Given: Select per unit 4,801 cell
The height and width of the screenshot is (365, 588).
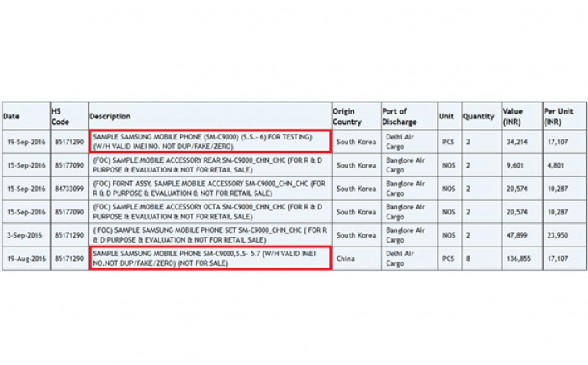Looking at the screenshot, I should click(x=565, y=165).
